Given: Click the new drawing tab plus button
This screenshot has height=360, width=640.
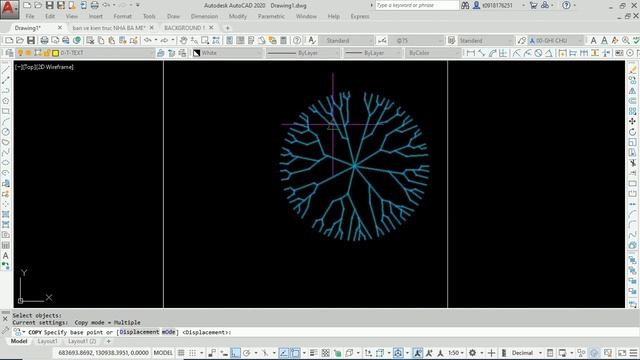Looking at the screenshot, I should 227,28.
